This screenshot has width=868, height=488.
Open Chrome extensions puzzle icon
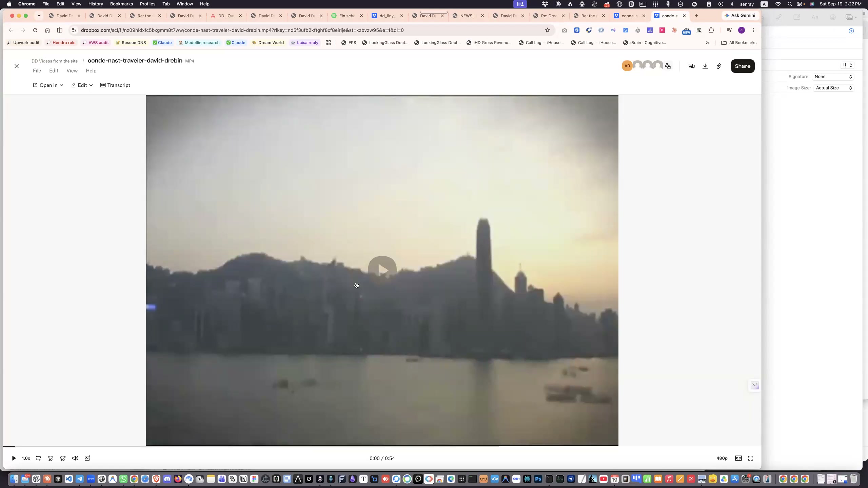click(x=711, y=30)
